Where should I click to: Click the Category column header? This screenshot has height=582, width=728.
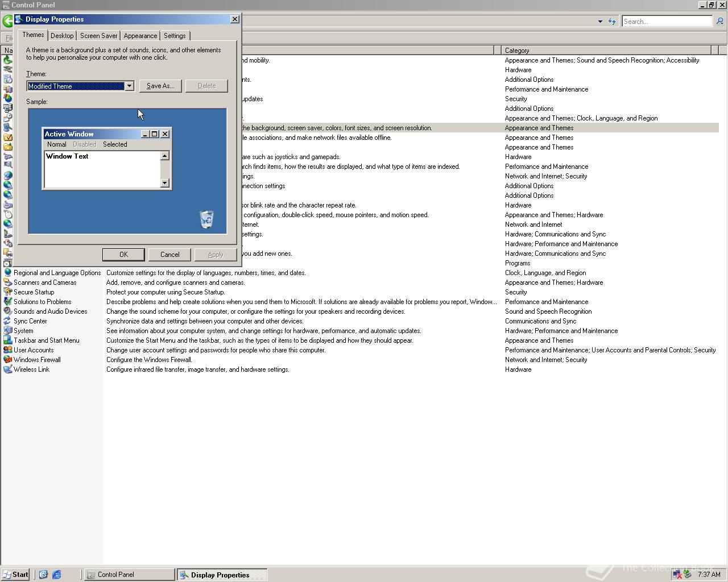606,51
